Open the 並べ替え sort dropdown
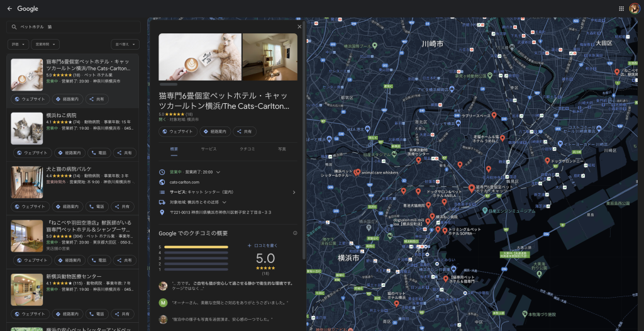This screenshot has height=331, width=644. point(125,45)
